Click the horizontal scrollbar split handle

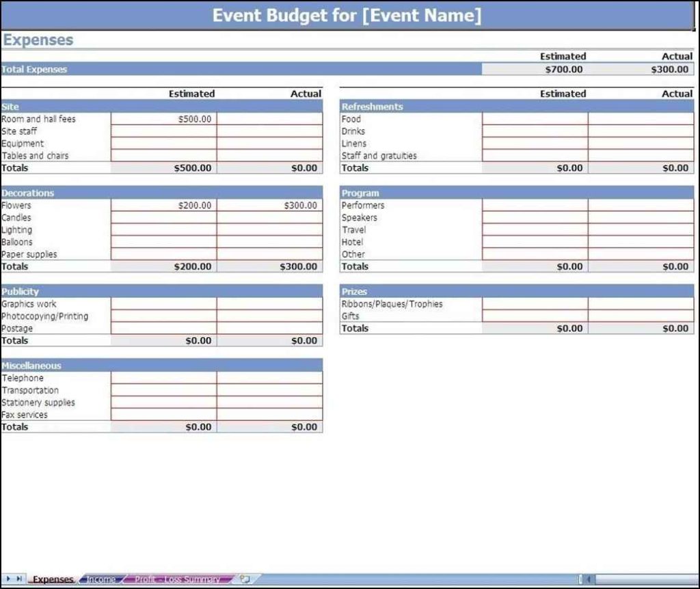pyautogui.click(x=580, y=579)
